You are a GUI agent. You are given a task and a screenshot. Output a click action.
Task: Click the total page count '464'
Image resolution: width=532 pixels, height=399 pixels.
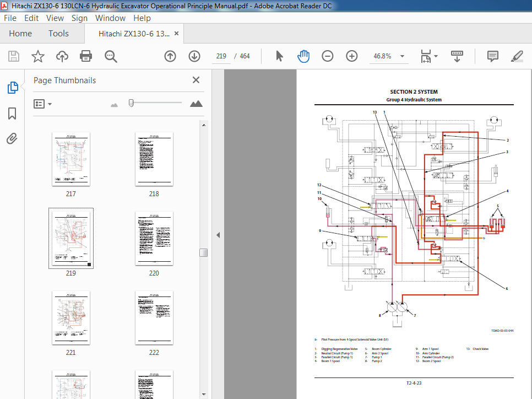[245, 56]
